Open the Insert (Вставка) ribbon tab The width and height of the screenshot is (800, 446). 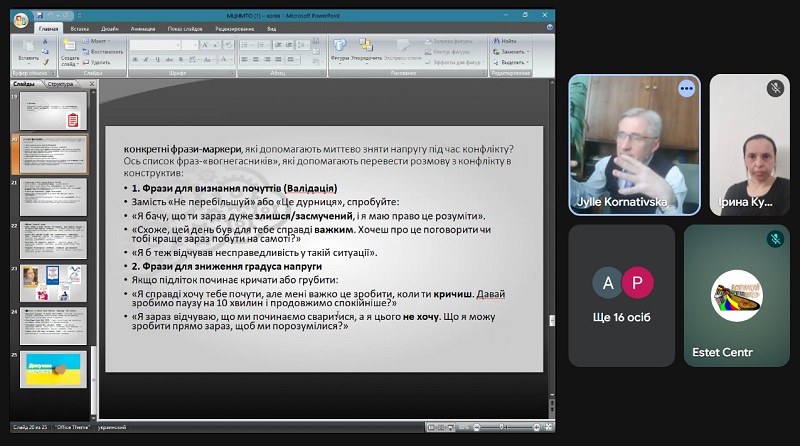point(79,29)
